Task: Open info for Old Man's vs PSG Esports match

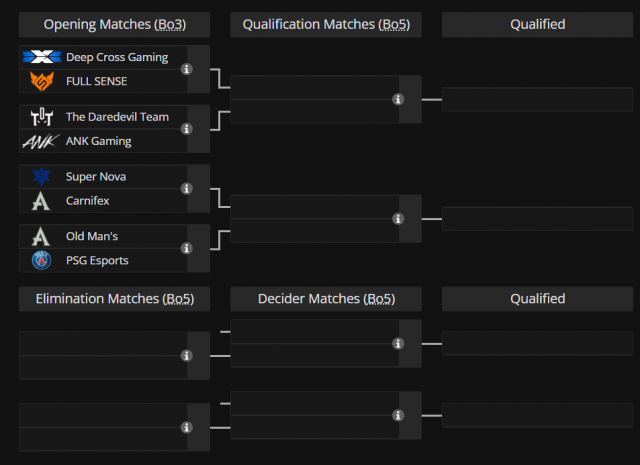Action: click(x=187, y=248)
